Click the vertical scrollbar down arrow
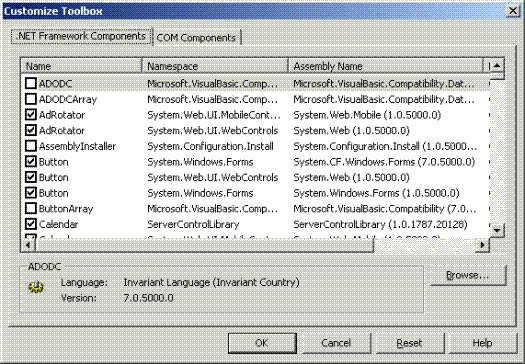Screen dimensions: 525x364 pos(497,230)
